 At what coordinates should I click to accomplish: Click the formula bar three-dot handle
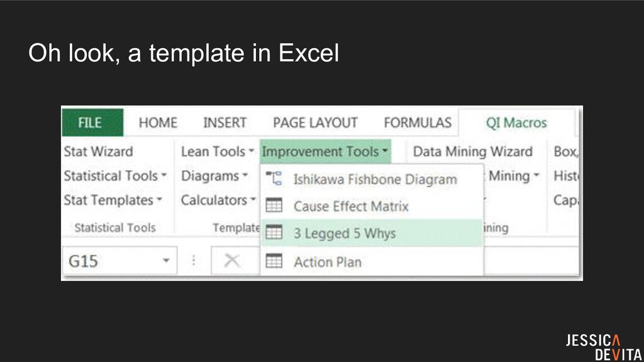(194, 261)
